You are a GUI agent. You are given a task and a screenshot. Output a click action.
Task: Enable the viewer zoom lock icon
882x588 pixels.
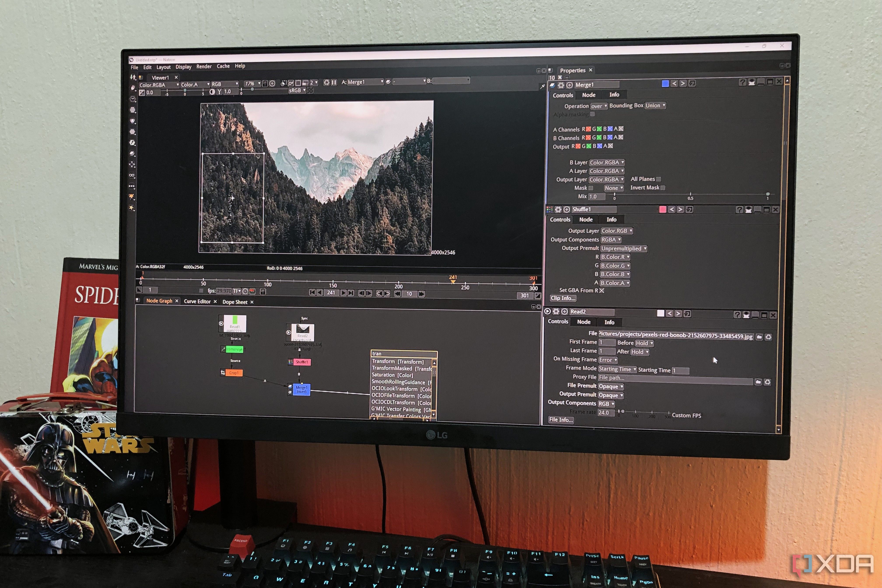click(265, 83)
